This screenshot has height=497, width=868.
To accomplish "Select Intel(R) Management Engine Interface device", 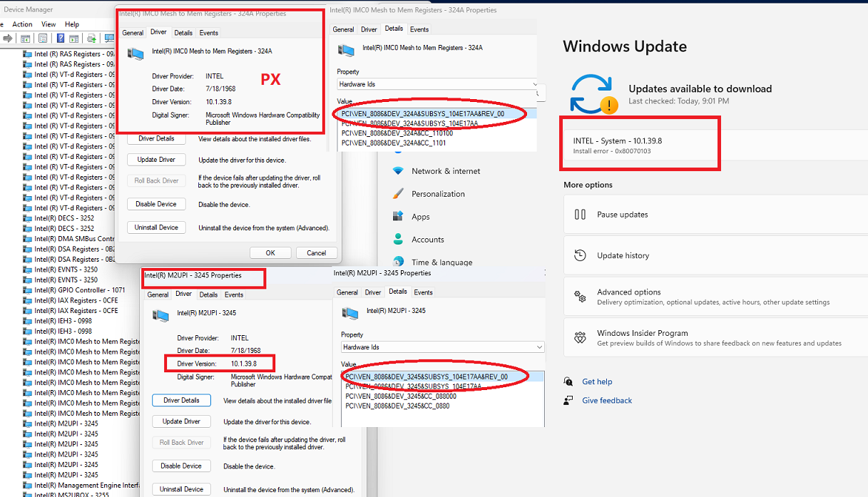I will 87,485.
